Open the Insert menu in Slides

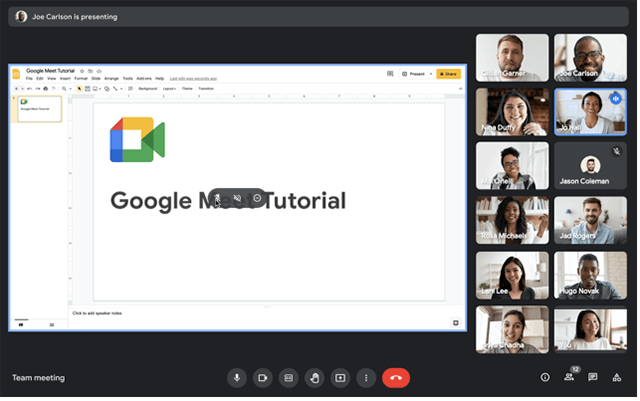click(65, 78)
